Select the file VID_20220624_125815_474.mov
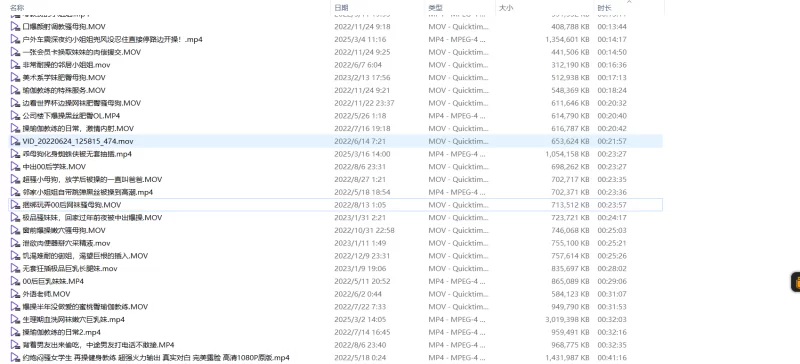 point(78,141)
